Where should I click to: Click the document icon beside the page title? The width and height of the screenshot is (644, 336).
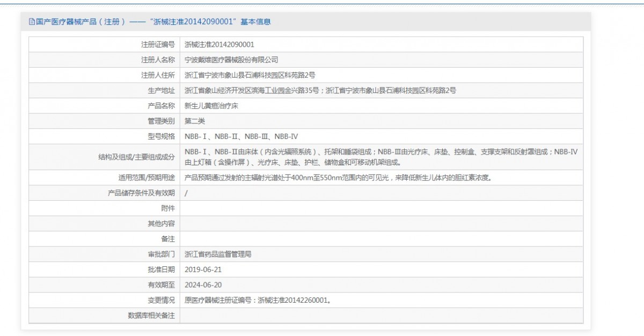coord(31,22)
